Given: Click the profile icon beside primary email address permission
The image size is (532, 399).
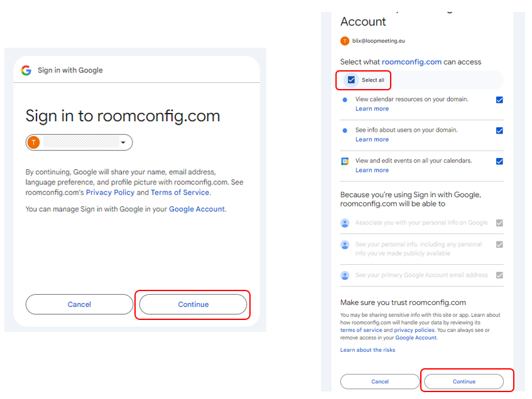Looking at the screenshot, I should click(345, 275).
